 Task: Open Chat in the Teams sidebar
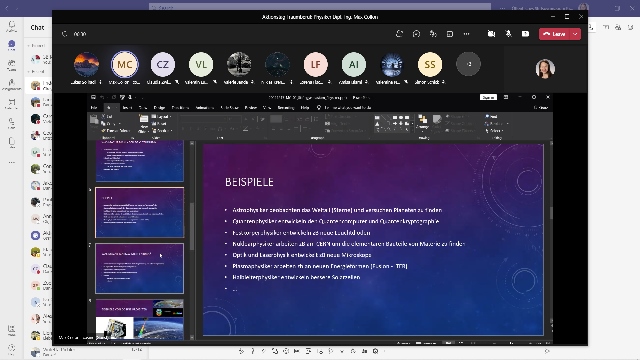(x=11, y=45)
